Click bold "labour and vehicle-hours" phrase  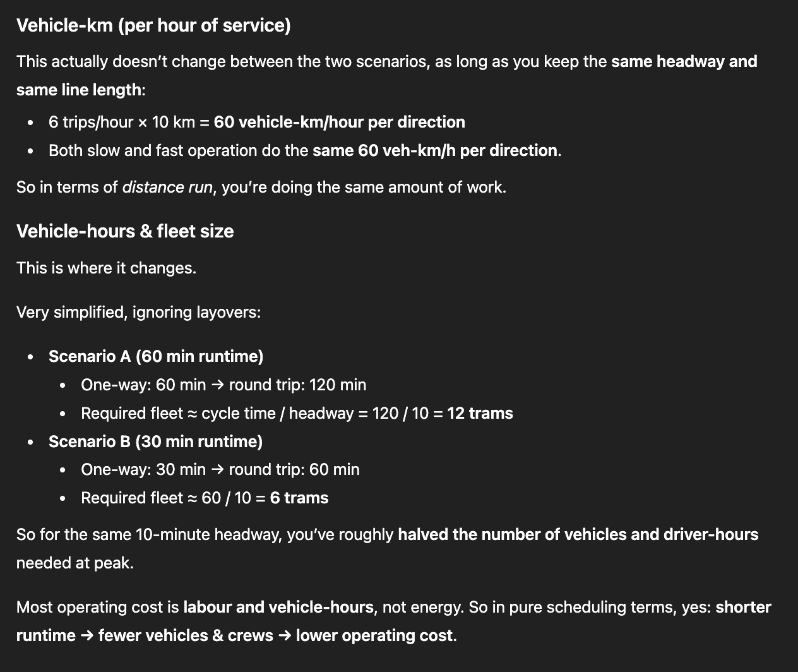tap(278, 607)
